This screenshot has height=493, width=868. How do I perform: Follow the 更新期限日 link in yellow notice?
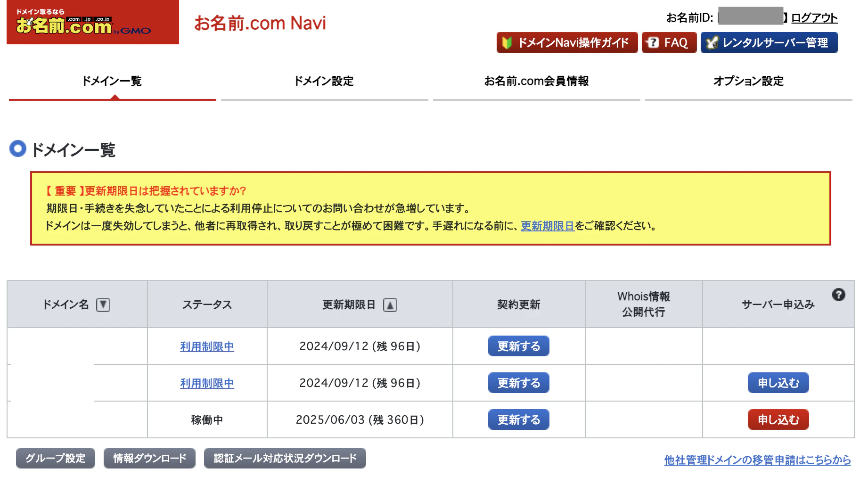tap(547, 226)
